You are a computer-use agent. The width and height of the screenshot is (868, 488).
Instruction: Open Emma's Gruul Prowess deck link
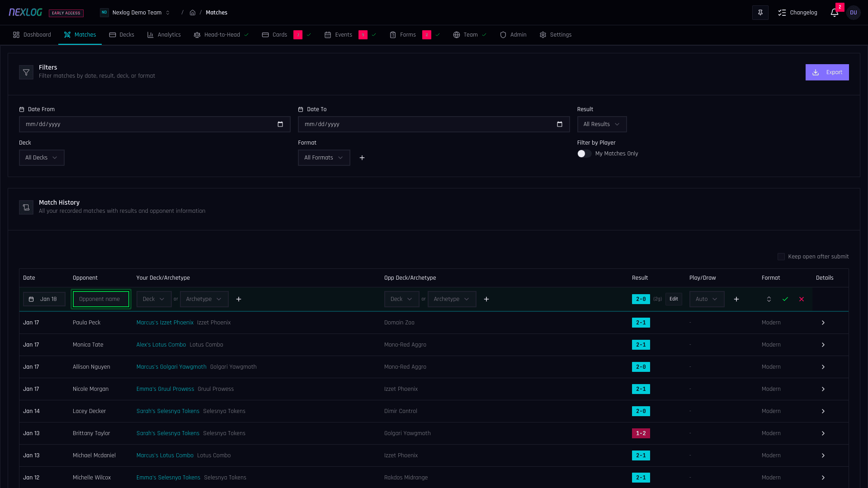165,389
